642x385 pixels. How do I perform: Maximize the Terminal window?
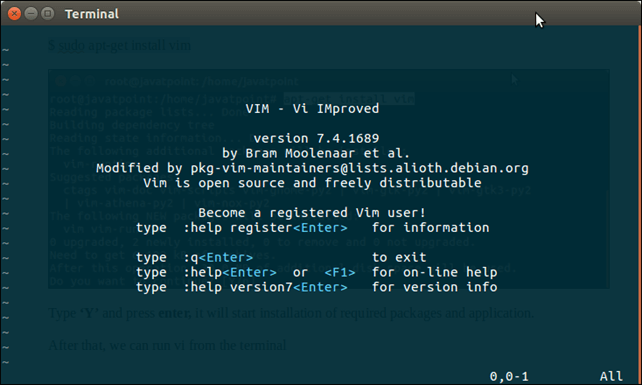48,14
